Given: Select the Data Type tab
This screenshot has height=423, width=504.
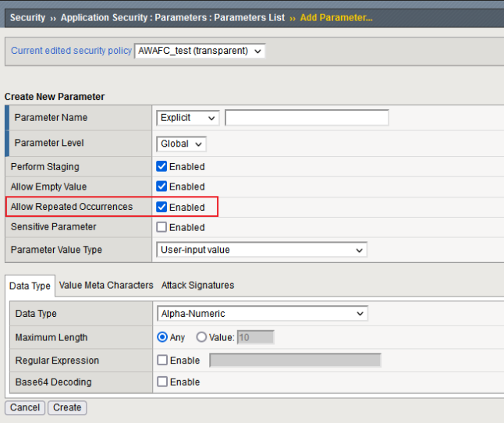Looking at the screenshot, I should (x=30, y=286).
